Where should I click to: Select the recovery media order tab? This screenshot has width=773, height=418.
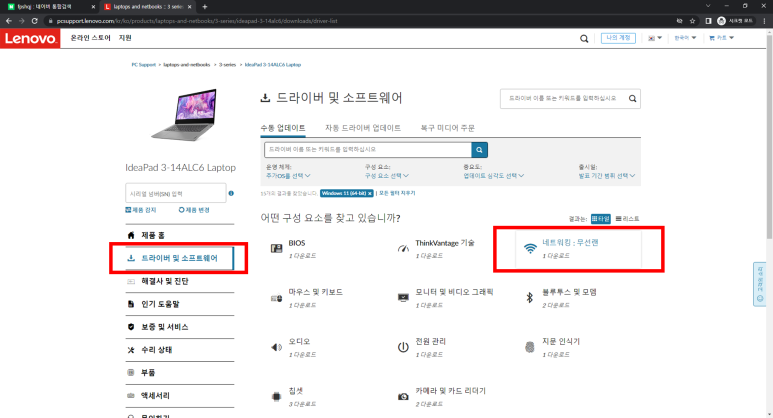(x=448, y=128)
